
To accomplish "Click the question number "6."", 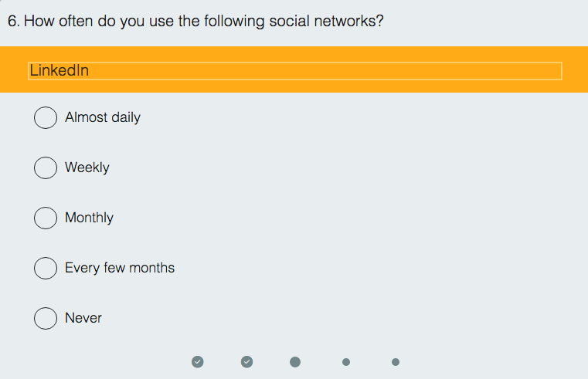I will (x=13, y=21).
